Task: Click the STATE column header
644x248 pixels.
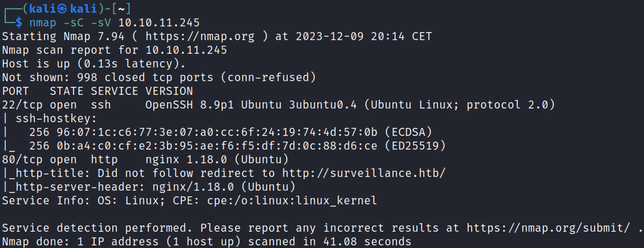Action: 67,91
